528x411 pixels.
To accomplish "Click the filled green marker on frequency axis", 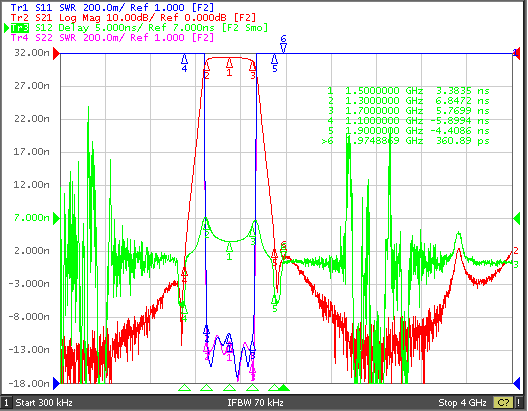I will 284,388.
